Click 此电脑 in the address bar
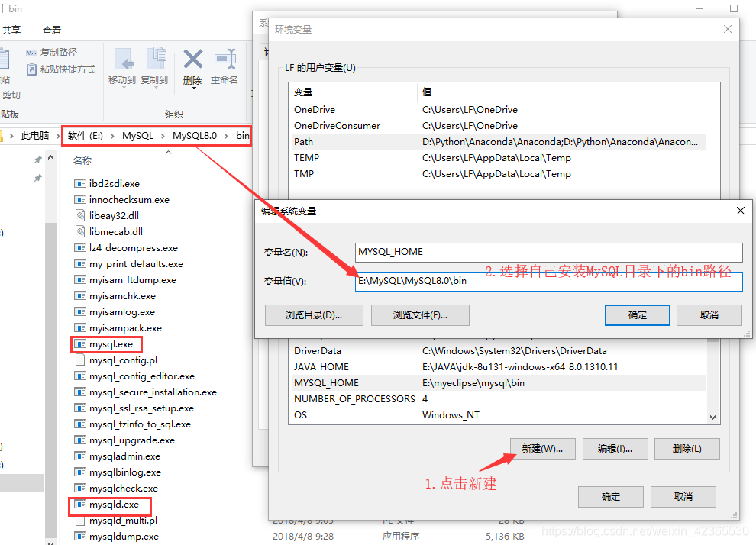The height and width of the screenshot is (545, 756). coord(34,135)
